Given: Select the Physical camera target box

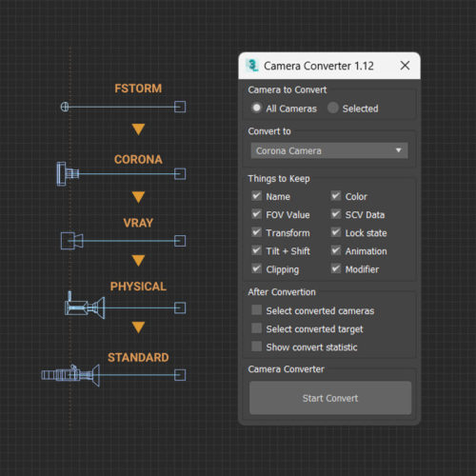Looking at the screenshot, I should (x=180, y=307).
